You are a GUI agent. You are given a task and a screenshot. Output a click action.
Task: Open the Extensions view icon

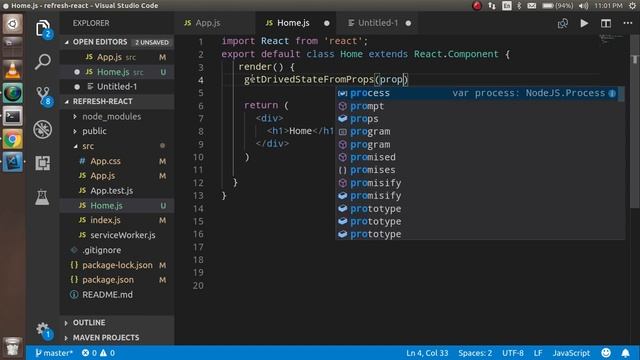pos(42,163)
